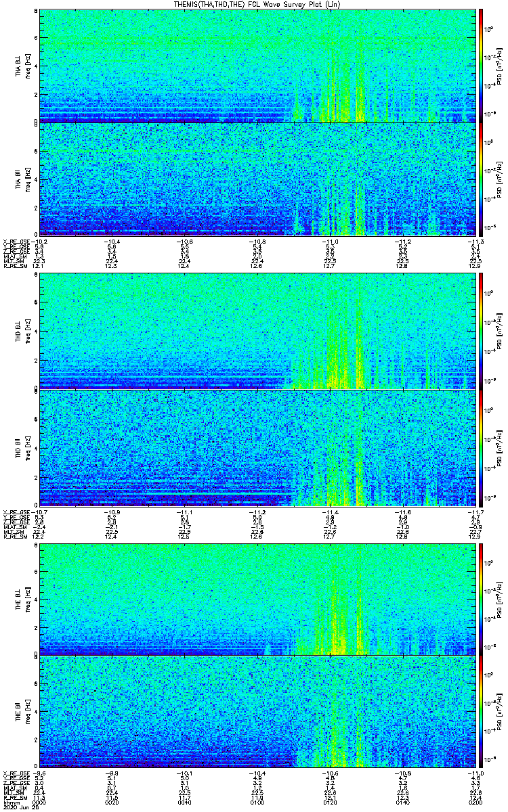The image size is (508, 812).
Task: Click the '0120' time tick label
Action: [330, 802]
